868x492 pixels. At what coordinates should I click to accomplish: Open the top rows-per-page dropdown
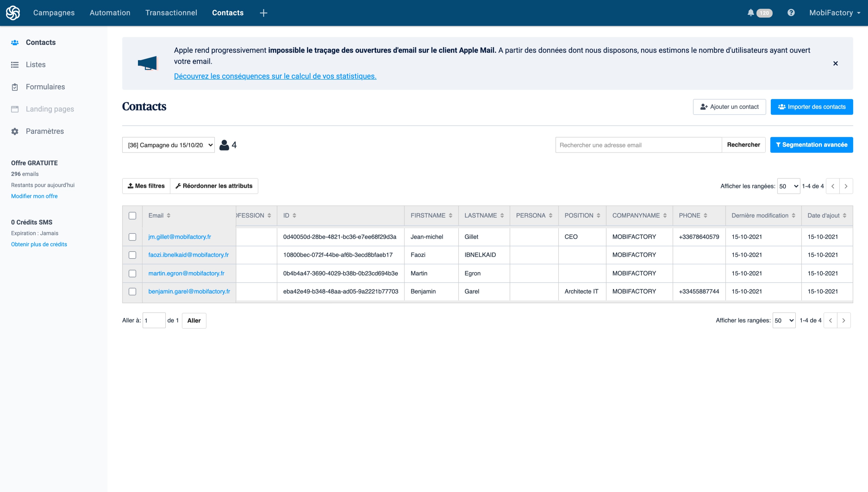(x=788, y=186)
